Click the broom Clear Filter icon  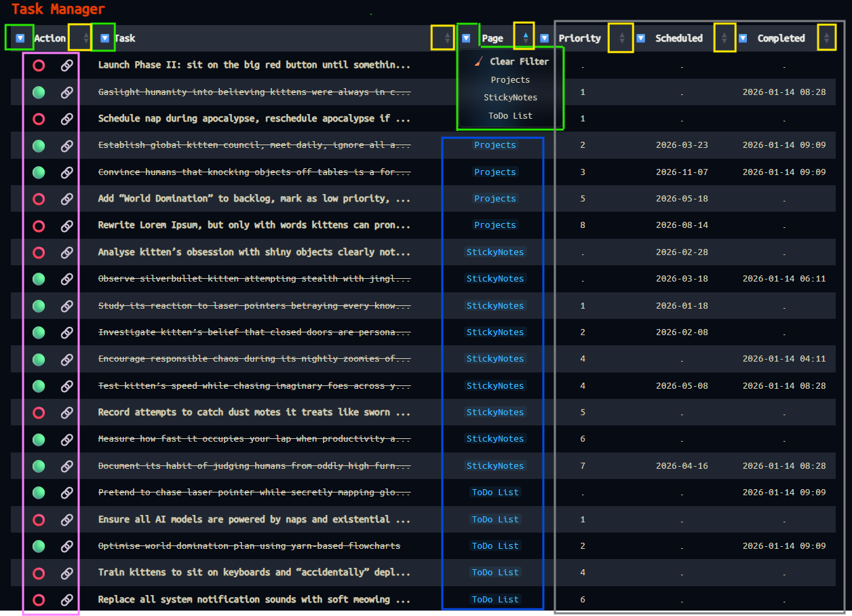pos(479,61)
